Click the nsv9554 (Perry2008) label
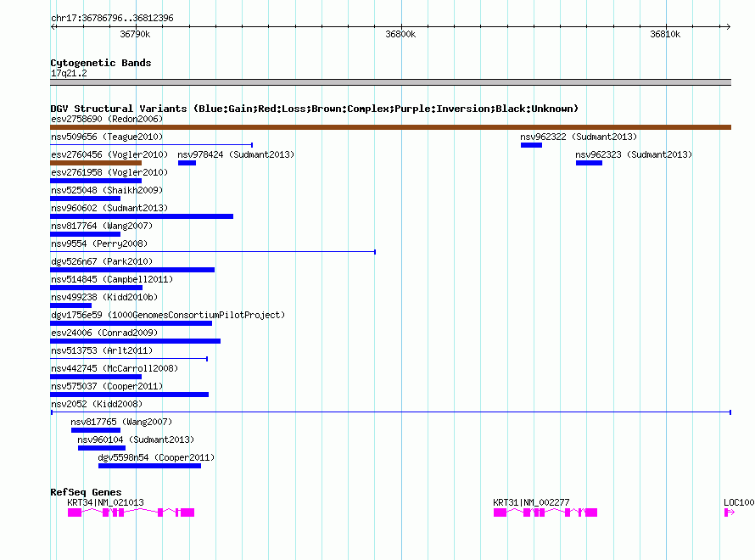755x560 pixels. 99,244
